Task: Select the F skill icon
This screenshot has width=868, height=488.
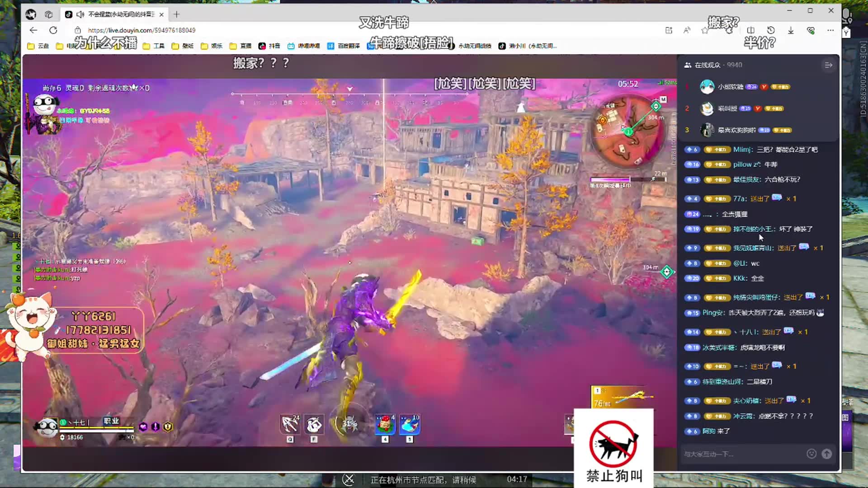Action: click(314, 424)
